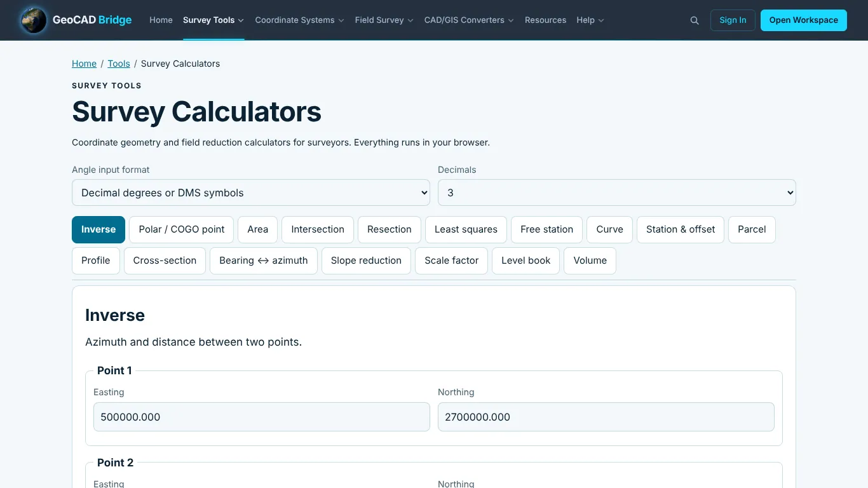The height and width of the screenshot is (488, 868).
Task: Switch to the Polar / COGO point tab
Action: 182,229
